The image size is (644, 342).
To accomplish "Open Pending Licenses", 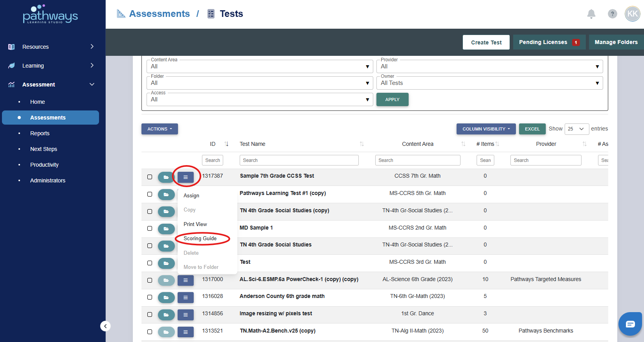I will (549, 42).
